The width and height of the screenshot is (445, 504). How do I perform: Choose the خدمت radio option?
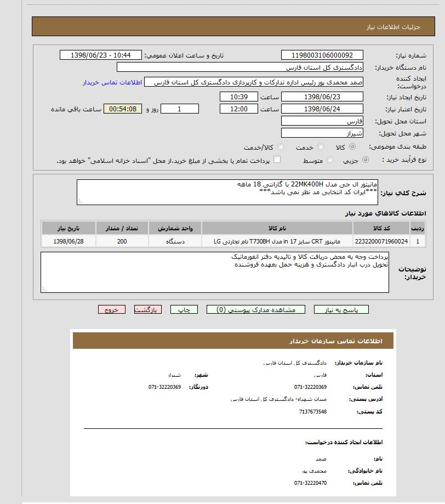pos(321,147)
